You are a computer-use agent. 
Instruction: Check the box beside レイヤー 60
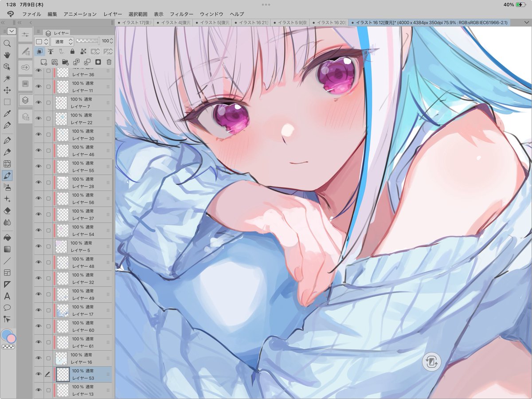pyautogui.click(x=48, y=326)
